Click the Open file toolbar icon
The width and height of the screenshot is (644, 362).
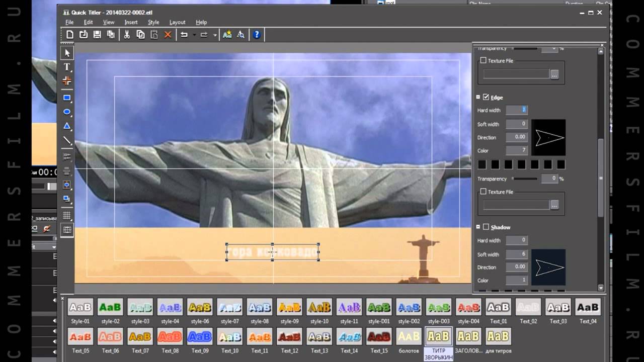pyautogui.click(x=84, y=35)
